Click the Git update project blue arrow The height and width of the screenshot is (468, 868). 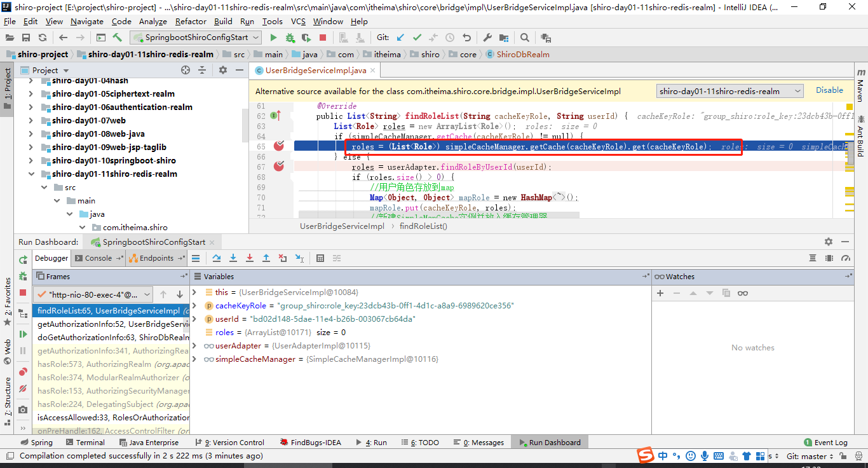(400, 38)
